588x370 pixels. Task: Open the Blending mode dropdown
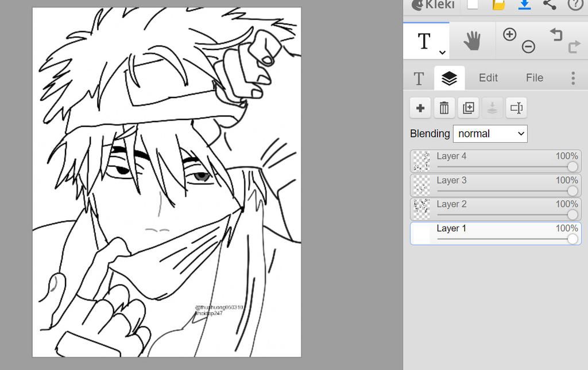(x=490, y=134)
